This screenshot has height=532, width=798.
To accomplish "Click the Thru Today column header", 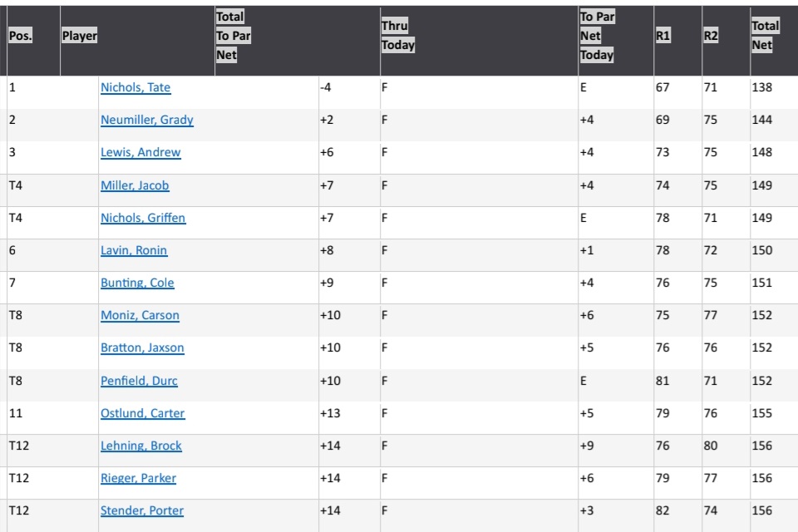I will [x=397, y=37].
